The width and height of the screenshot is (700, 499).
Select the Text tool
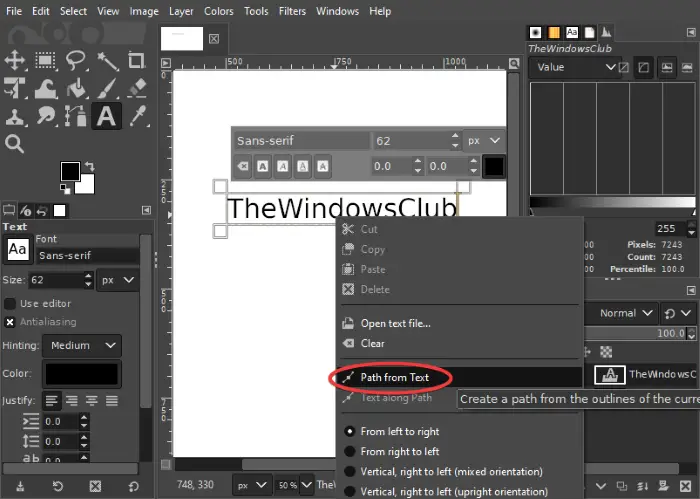click(x=106, y=116)
